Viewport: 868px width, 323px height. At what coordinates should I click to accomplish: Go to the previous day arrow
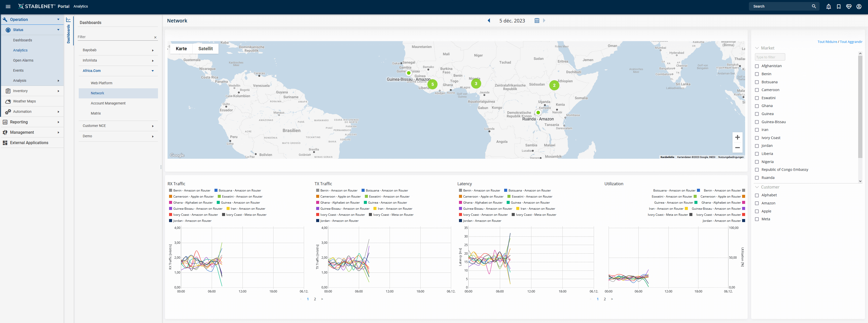(489, 20)
